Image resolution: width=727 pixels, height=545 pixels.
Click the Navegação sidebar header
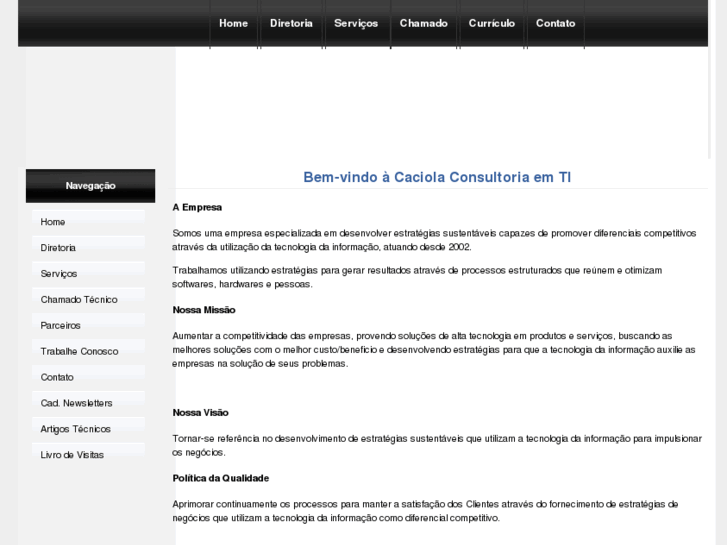pyautogui.click(x=90, y=186)
